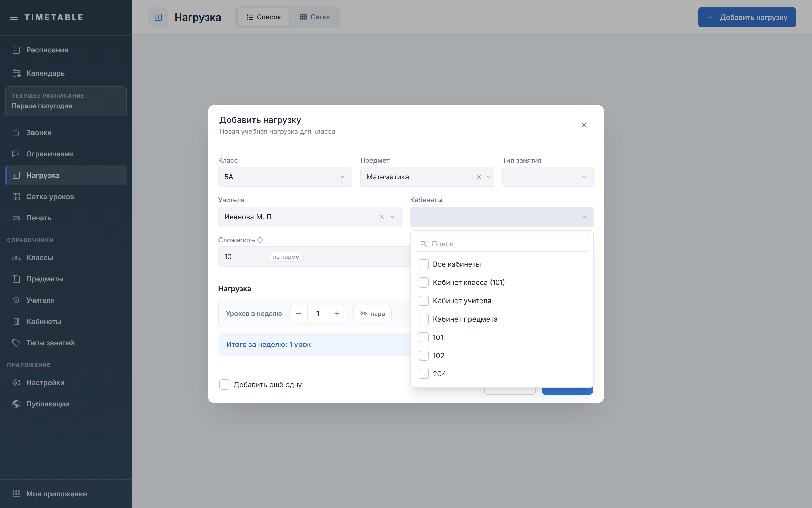Click the Типы занятий tag icon
This screenshot has width=812, height=508.
16,343
